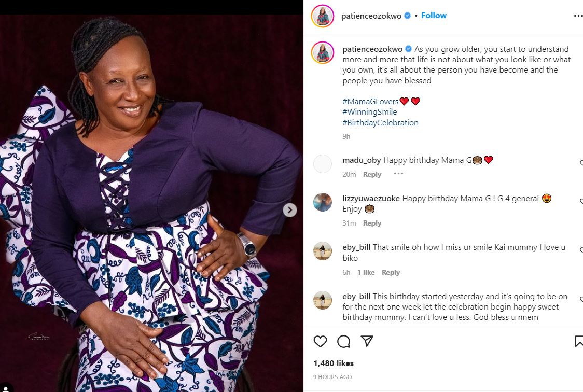The height and width of the screenshot is (392, 583).
Task: Open more options at post header
Action: pyautogui.click(x=578, y=16)
